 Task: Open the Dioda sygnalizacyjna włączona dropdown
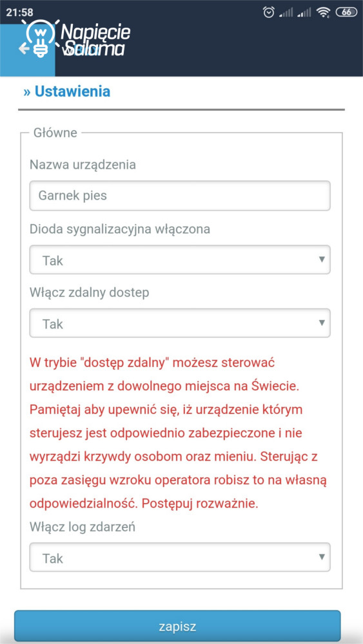click(180, 260)
